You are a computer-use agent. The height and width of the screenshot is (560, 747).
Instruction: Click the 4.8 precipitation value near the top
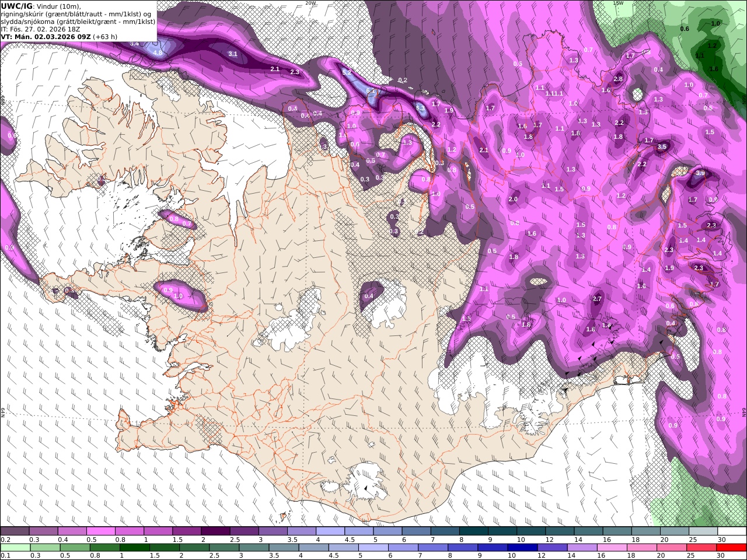click(x=158, y=52)
